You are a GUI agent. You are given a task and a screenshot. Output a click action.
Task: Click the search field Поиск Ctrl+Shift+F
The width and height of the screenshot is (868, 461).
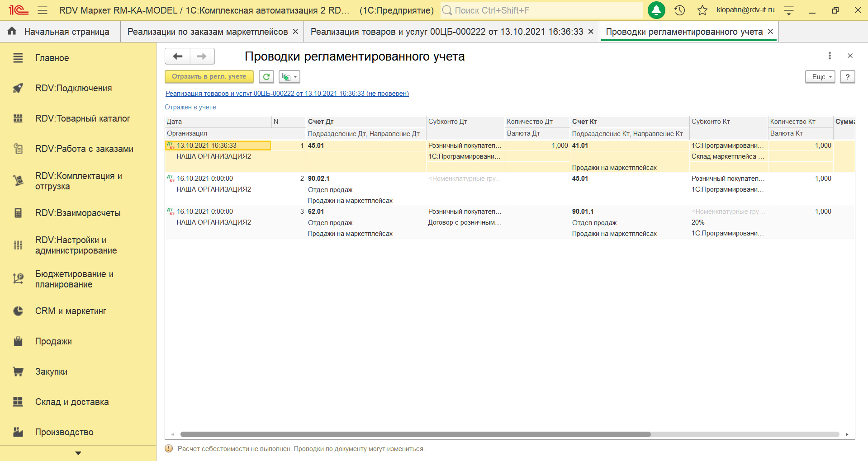click(x=541, y=10)
